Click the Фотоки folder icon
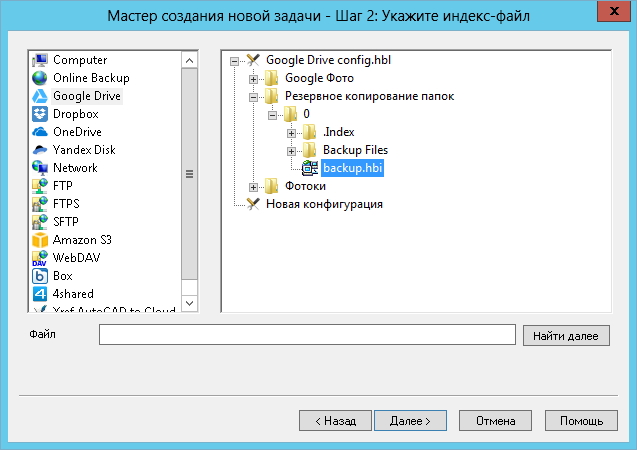The height and width of the screenshot is (450, 637). tap(271, 186)
